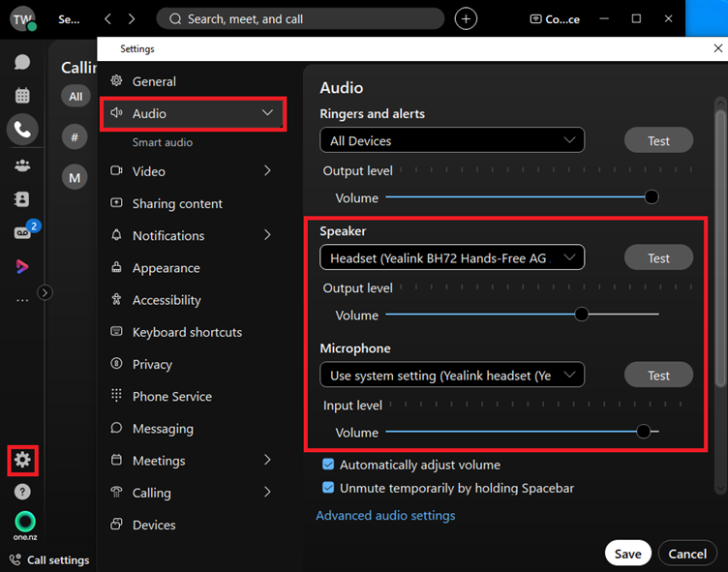Click the More ellipsis in the sidebar
Screen dimensions: 728x572
click(22, 300)
